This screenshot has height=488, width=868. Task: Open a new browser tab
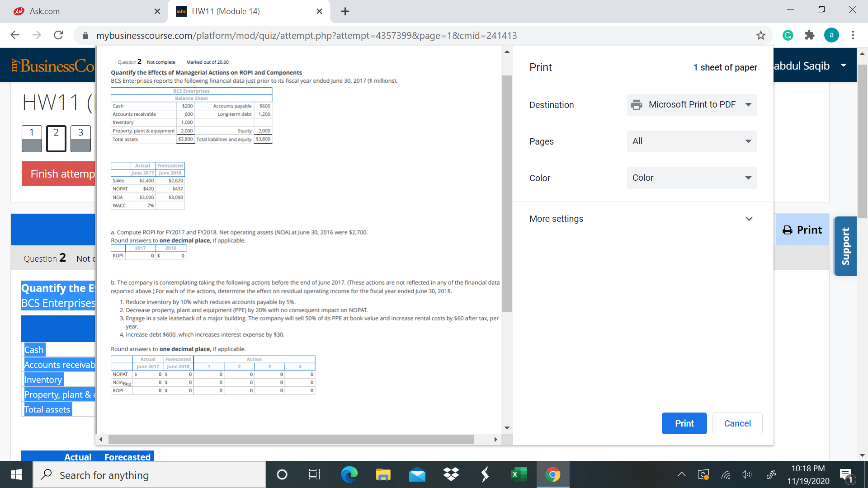(x=345, y=11)
